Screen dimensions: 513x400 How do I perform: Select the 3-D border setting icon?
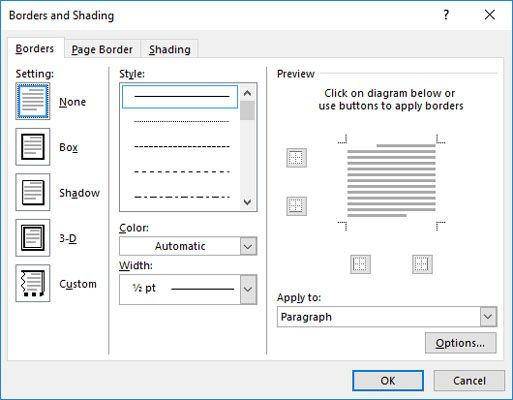coord(33,238)
